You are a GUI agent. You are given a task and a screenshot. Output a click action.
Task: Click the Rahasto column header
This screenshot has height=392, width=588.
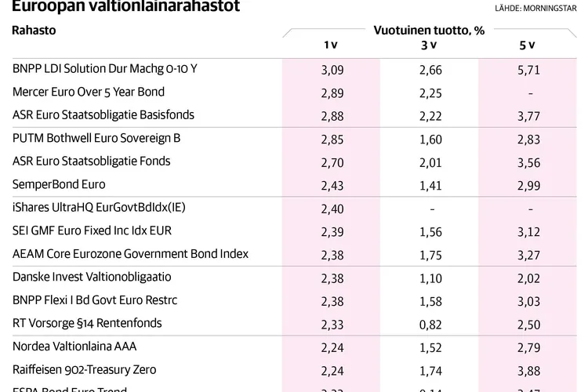coord(34,31)
